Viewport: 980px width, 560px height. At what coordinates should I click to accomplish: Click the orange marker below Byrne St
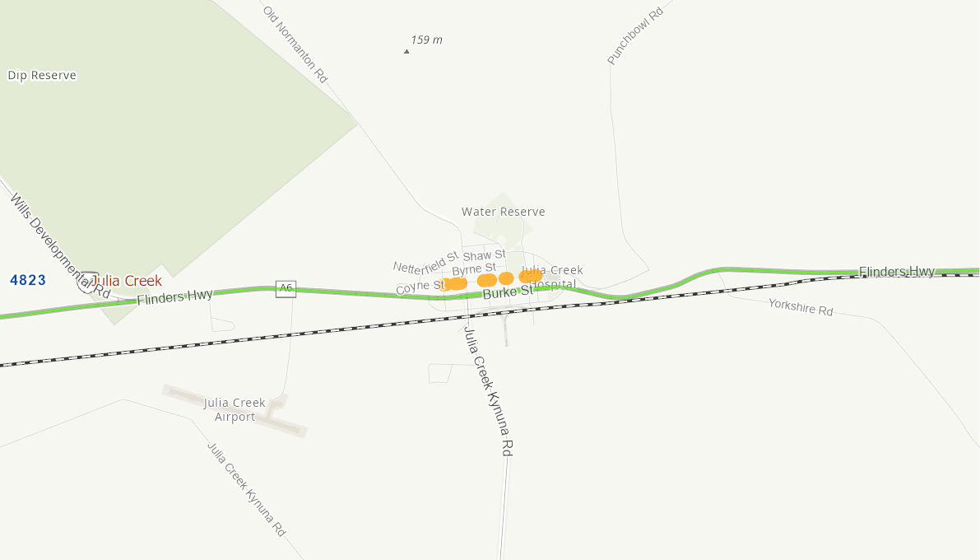pyautogui.click(x=487, y=280)
